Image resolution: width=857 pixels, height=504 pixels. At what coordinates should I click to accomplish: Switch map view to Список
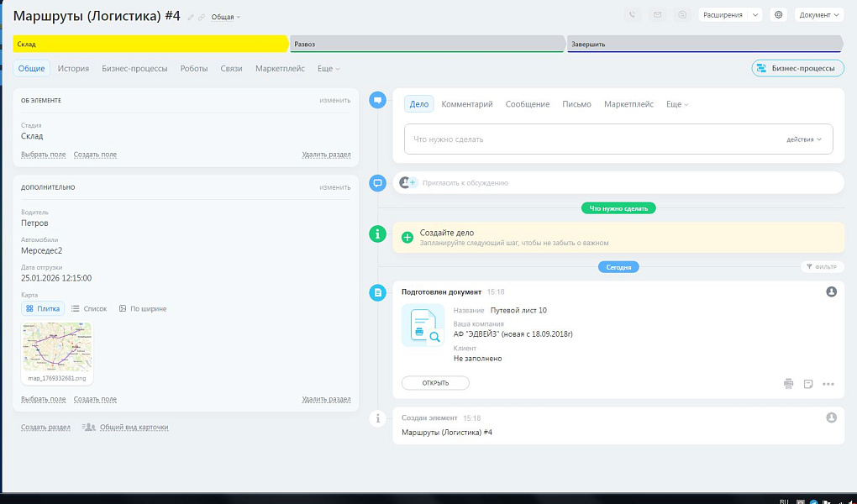[89, 308]
